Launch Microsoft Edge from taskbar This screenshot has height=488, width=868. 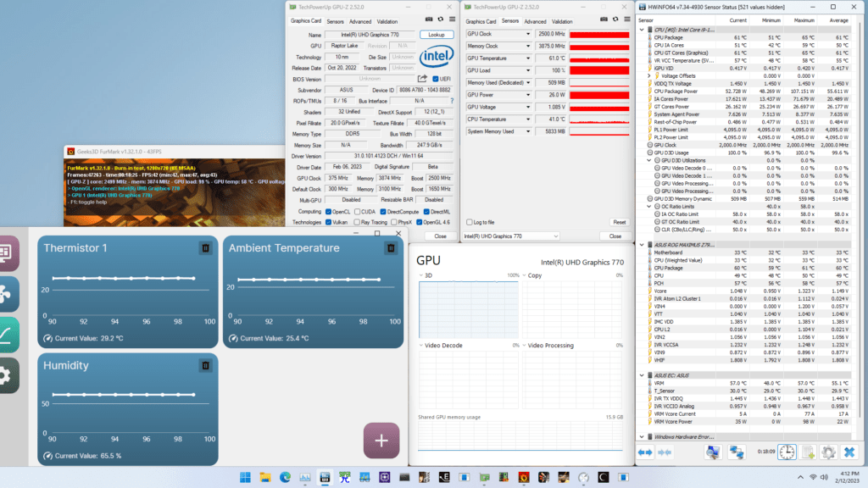pos(285,477)
